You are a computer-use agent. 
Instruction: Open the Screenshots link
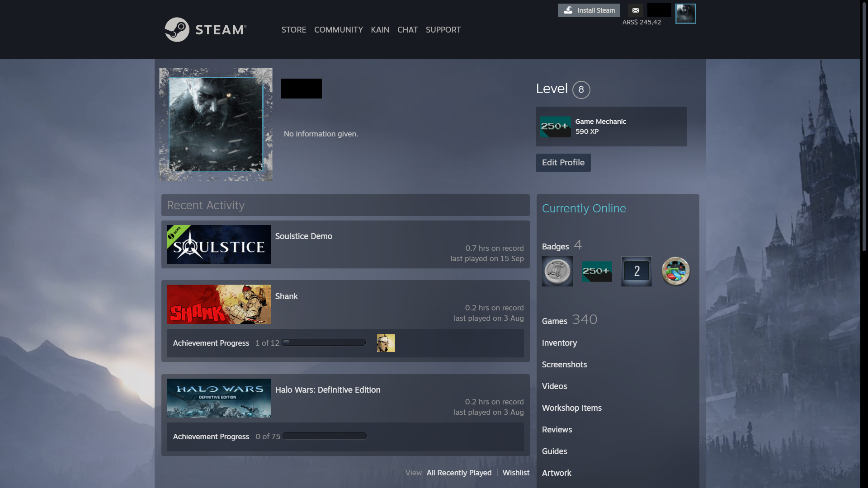click(565, 365)
